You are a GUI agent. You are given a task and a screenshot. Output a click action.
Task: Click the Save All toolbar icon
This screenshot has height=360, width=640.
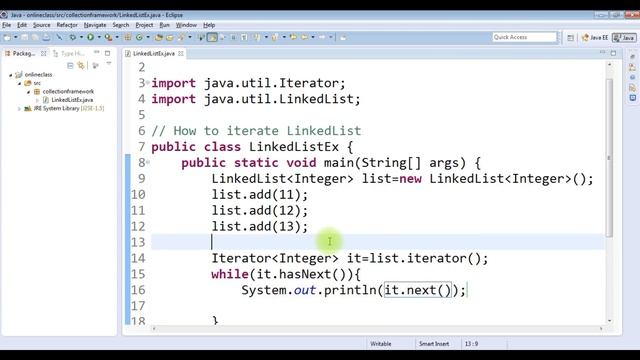35,38
